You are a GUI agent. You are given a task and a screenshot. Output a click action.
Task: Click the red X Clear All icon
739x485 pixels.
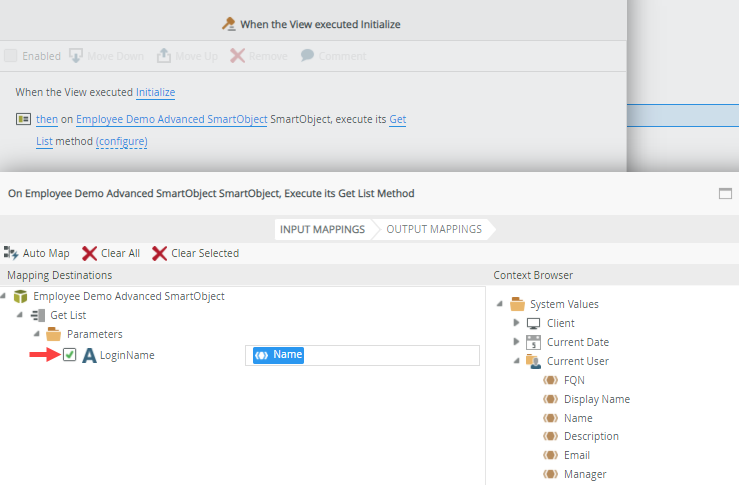(90, 253)
